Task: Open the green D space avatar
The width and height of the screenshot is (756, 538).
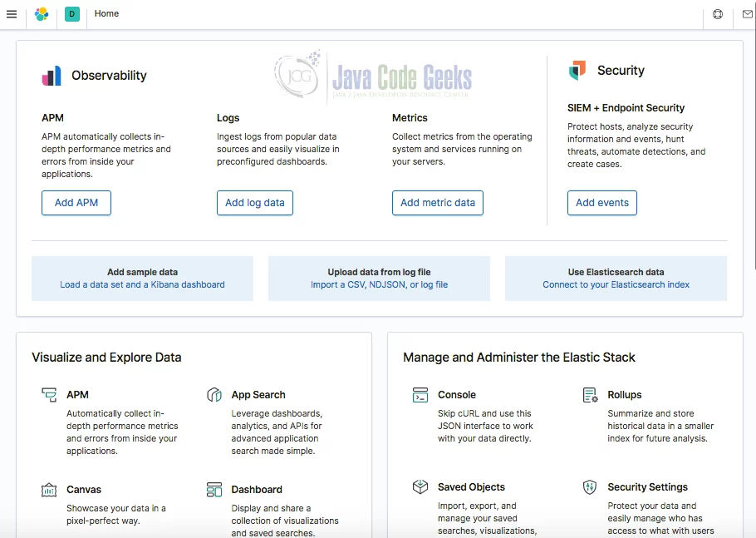Action: pos(71,14)
